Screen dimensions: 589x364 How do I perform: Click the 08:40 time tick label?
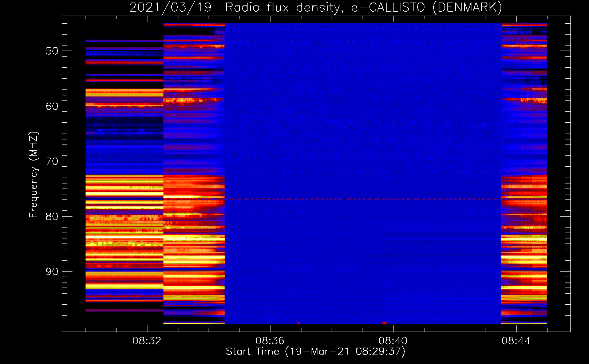pos(393,341)
